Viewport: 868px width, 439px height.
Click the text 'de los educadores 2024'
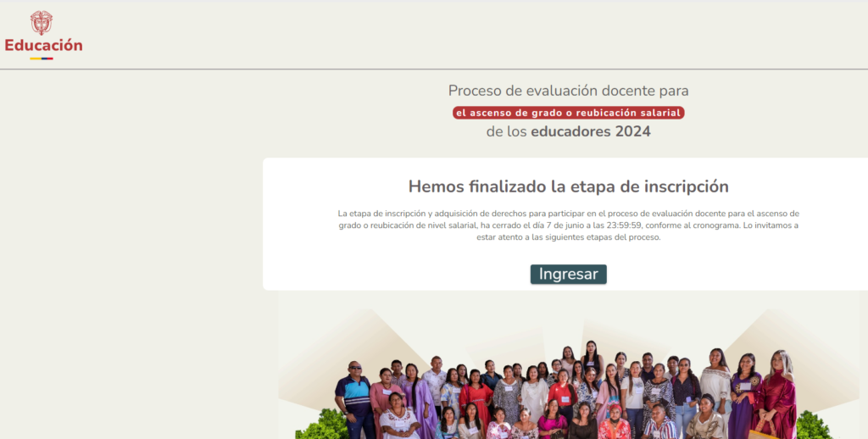coord(568,131)
